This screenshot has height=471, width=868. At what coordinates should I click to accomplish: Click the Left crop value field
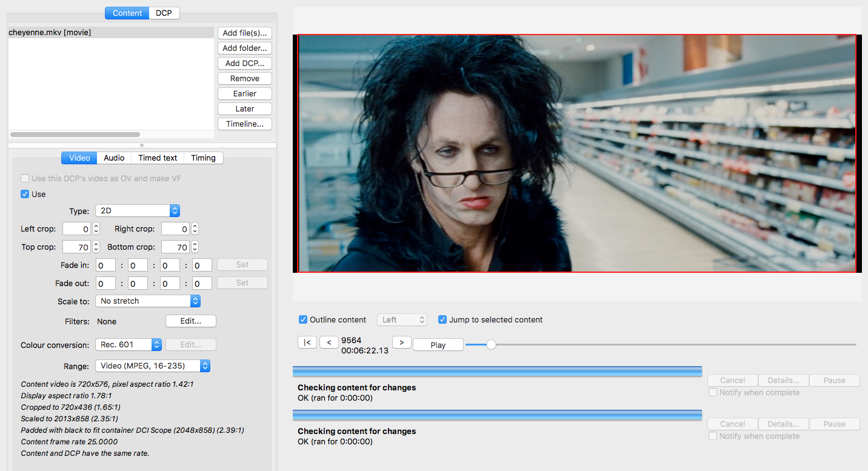tap(77, 229)
